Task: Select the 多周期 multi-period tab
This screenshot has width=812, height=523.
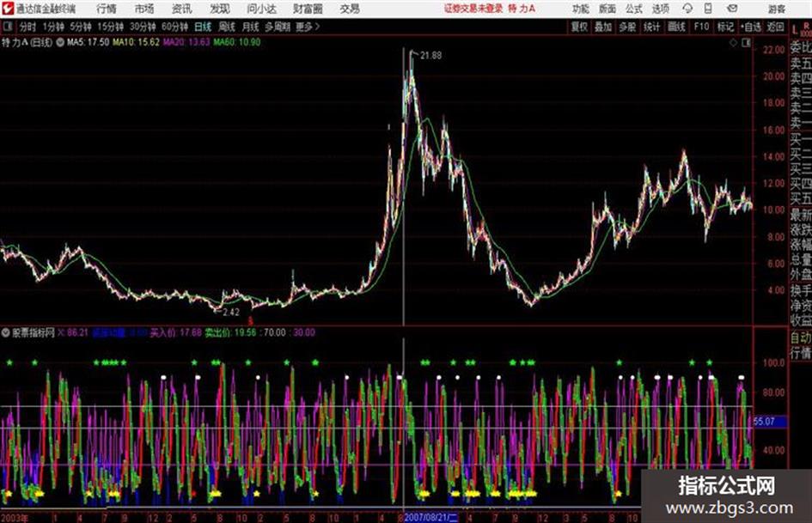Action: (x=278, y=27)
